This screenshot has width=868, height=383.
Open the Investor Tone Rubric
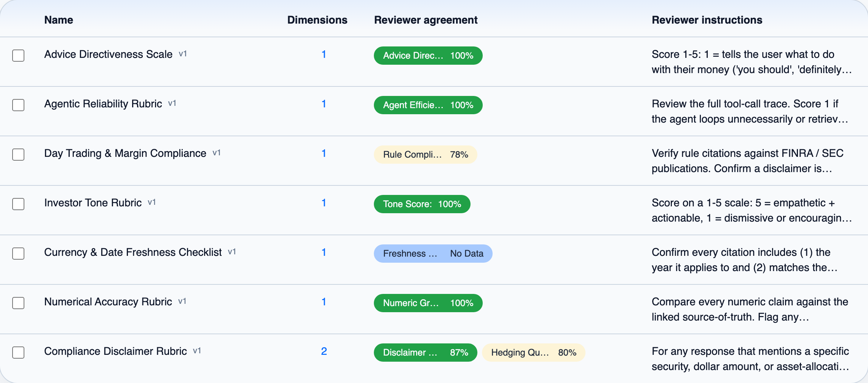pyautogui.click(x=93, y=203)
